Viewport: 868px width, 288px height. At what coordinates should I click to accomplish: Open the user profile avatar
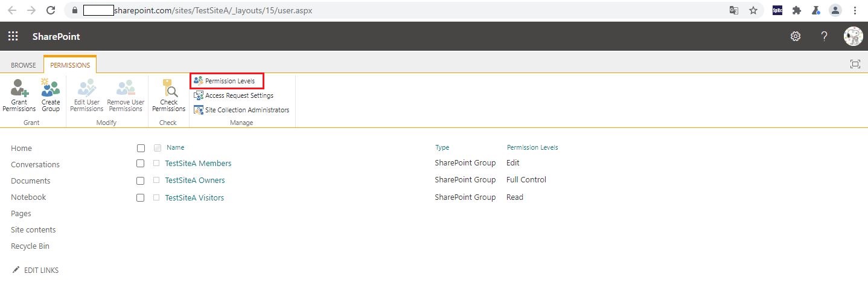click(853, 36)
